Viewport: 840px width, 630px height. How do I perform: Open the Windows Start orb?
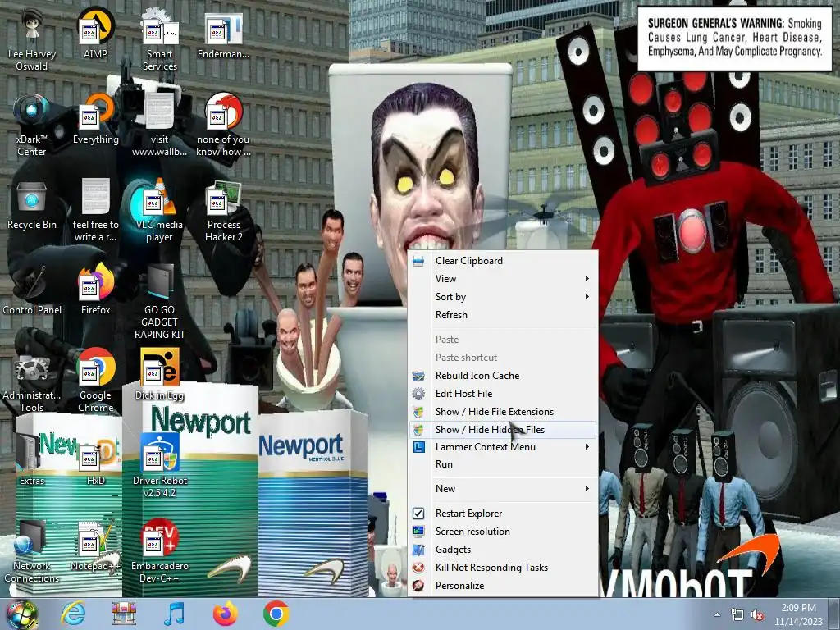tap(22, 614)
